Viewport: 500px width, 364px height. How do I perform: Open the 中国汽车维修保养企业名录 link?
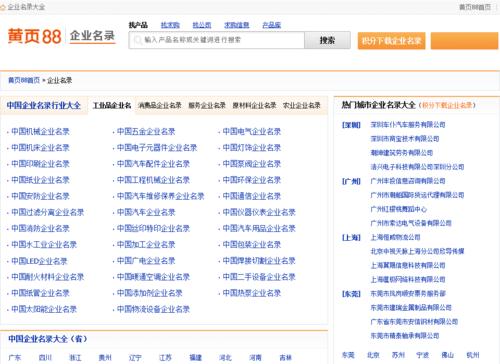coord(161,196)
